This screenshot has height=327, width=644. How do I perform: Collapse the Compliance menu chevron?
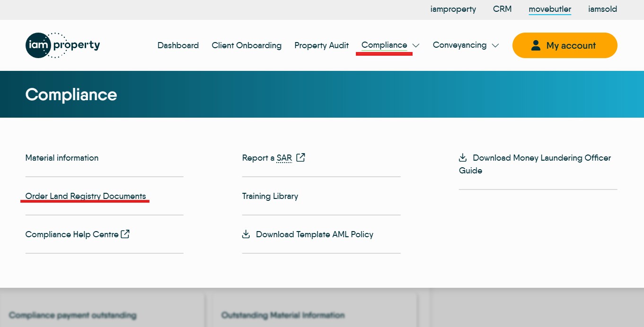(x=416, y=46)
